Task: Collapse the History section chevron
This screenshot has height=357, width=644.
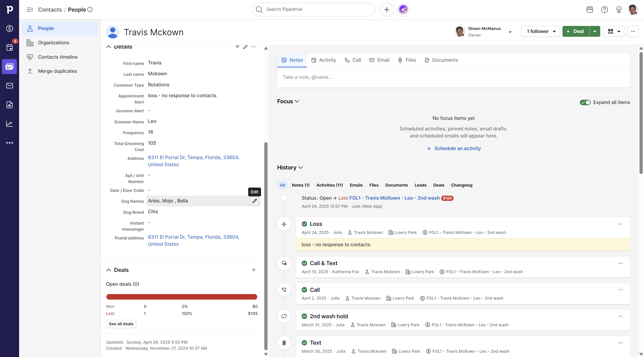Action: point(300,167)
